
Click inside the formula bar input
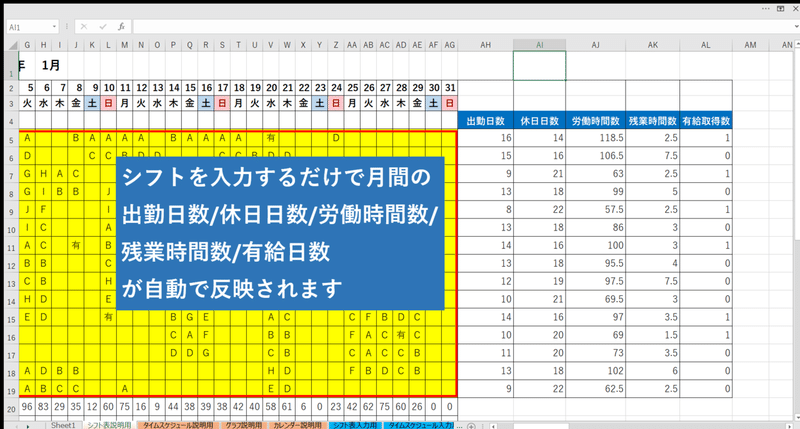[x=462, y=27]
